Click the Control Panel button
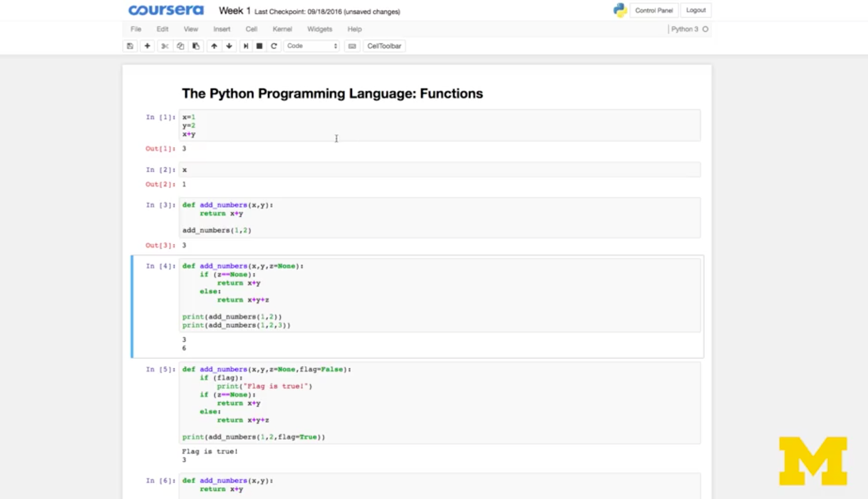Image resolution: width=868 pixels, height=499 pixels. click(x=654, y=10)
